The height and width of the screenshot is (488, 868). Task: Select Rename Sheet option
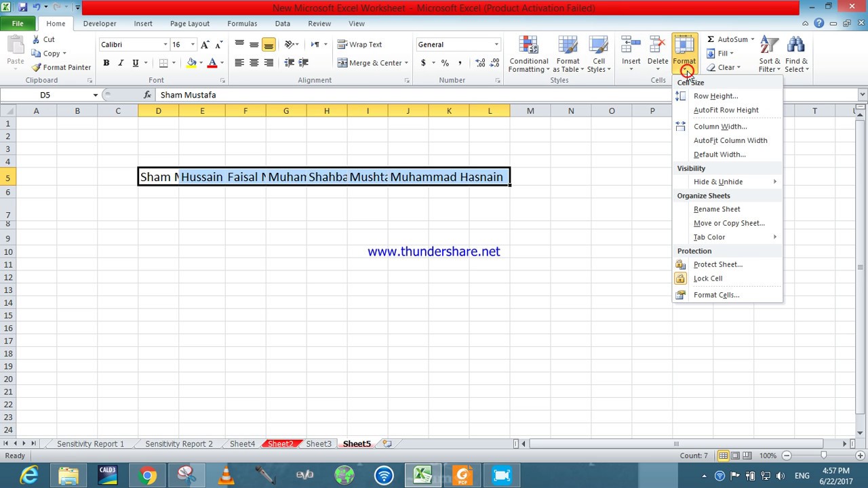pyautogui.click(x=728, y=209)
